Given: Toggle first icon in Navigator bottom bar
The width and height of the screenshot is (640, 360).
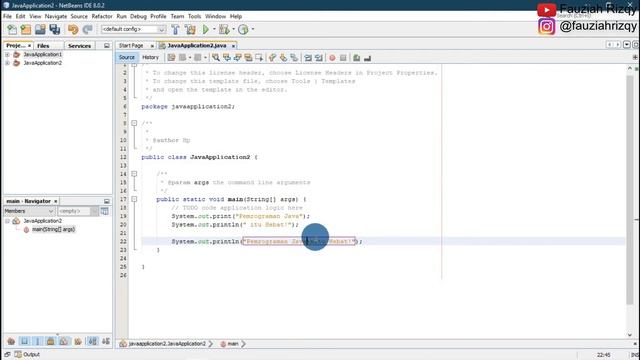Looking at the screenshot, I should coord(11,341).
